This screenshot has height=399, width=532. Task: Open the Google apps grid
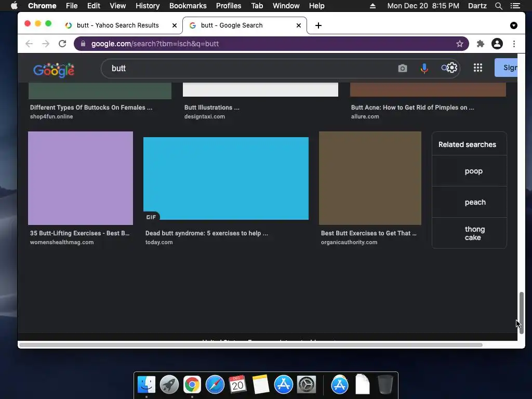[478, 68]
